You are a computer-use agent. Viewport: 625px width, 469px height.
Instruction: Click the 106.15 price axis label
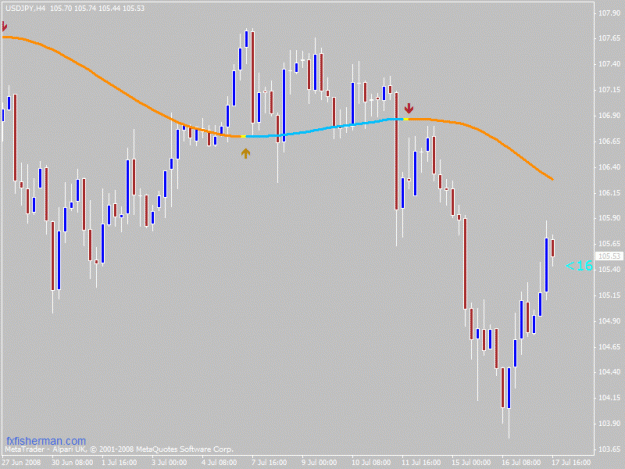pos(609,193)
